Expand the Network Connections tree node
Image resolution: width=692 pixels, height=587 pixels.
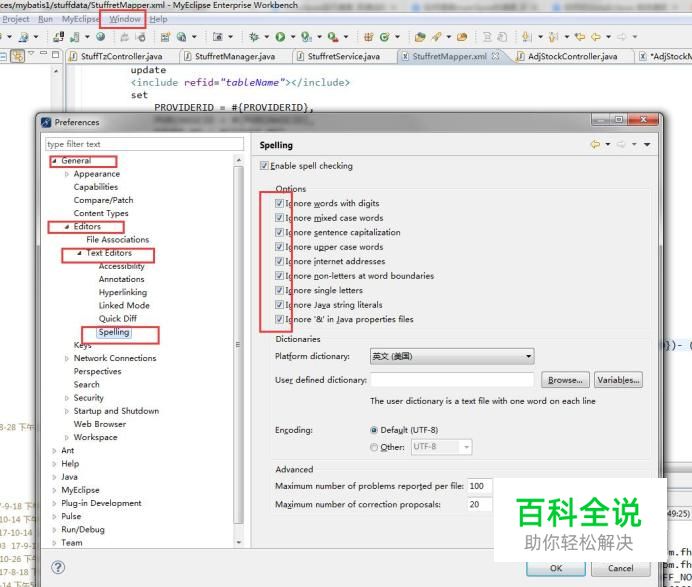[67, 358]
